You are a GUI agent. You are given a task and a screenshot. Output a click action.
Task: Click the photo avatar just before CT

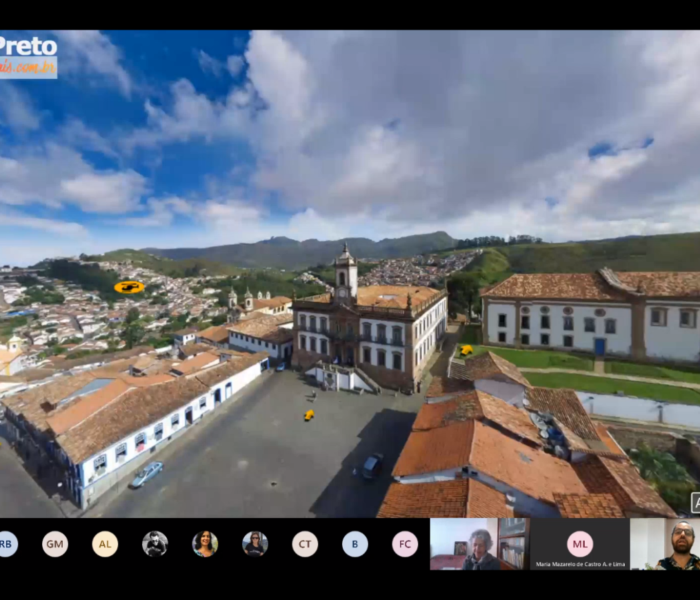pos(255,543)
